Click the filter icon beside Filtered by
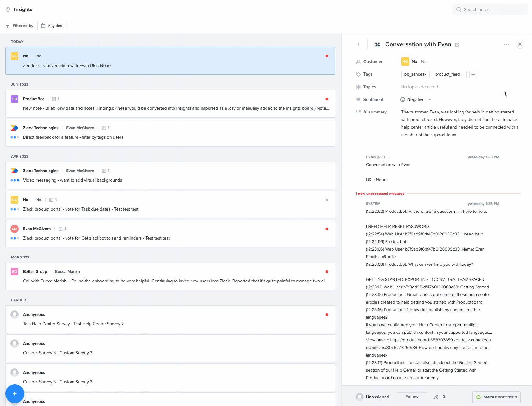This screenshot has width=532, height=406. (8, 26)
